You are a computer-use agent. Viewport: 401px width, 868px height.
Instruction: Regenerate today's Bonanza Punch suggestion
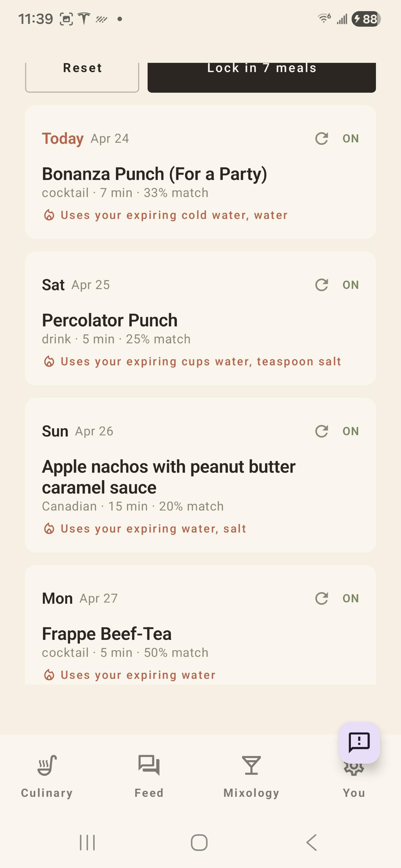click(x=322, y=138)
